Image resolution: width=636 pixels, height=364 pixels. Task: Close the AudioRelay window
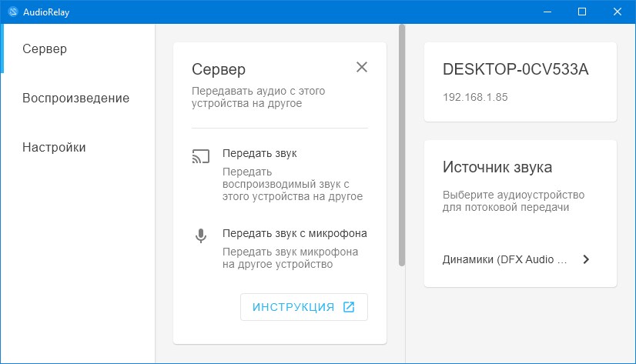pyautogui.click(x=618, y=12)
